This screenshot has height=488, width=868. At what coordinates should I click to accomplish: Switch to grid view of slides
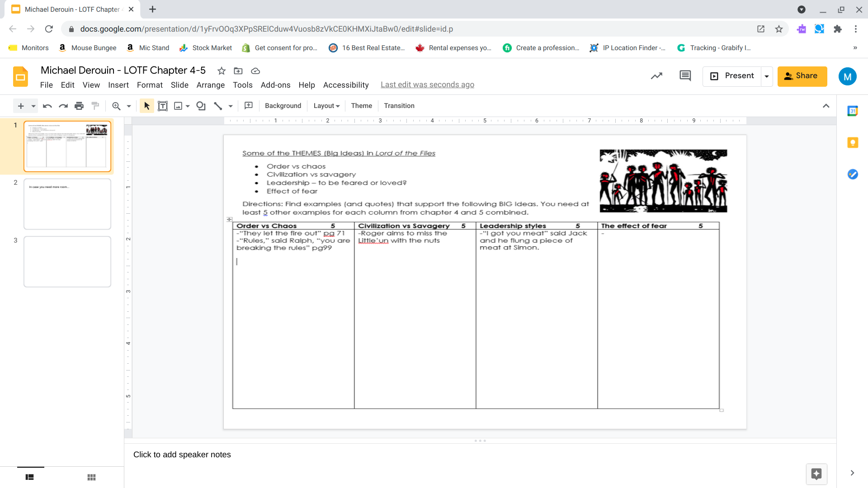point(92,477)
